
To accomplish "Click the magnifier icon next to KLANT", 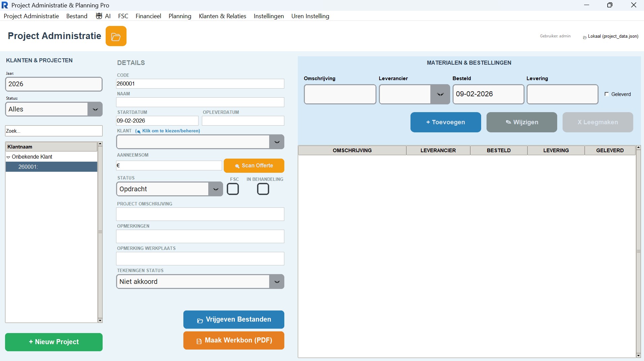I will click(138, 131).
